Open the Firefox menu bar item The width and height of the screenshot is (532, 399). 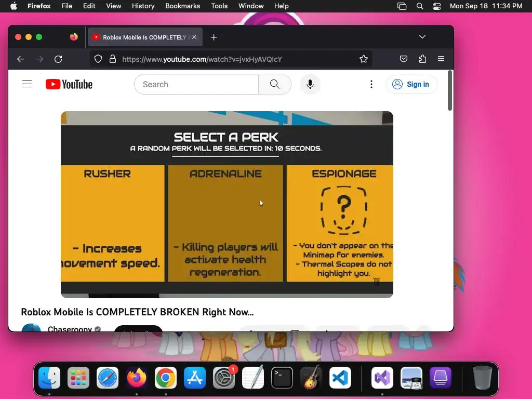39,6
